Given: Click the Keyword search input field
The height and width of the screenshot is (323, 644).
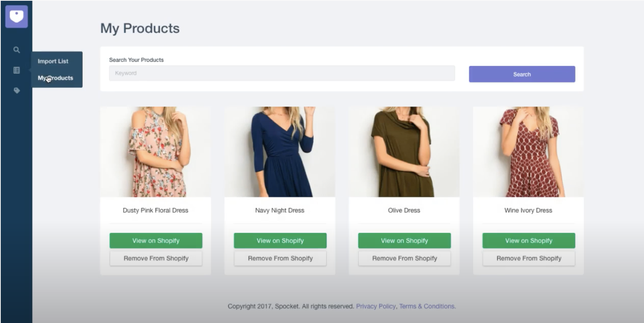Looking at the screenshot, I should point(282,73).
